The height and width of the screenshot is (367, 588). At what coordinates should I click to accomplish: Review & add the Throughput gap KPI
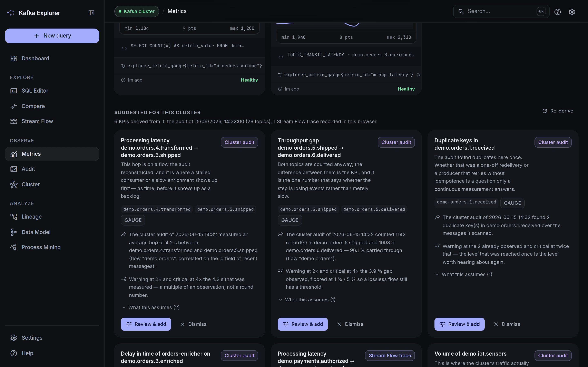click(x=303, y=324)
